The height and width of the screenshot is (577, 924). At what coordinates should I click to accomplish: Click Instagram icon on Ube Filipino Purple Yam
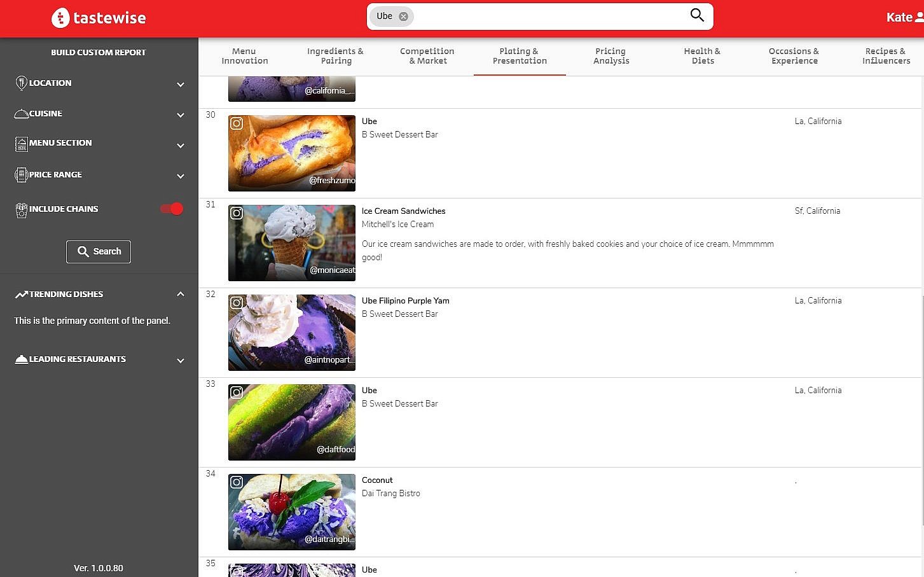[x=237, y=303]
